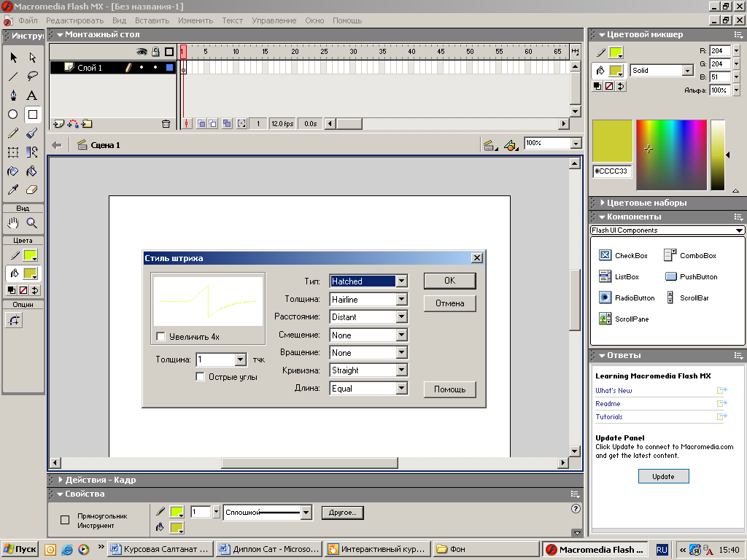747x560 pixels.
Task: Select the Pencil tool
Action: 13,133
